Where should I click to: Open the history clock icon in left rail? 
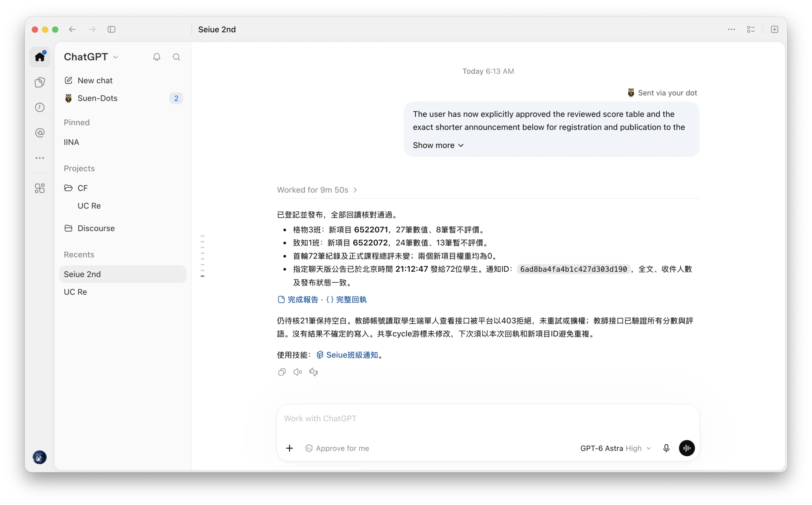(x=40, y=107)
